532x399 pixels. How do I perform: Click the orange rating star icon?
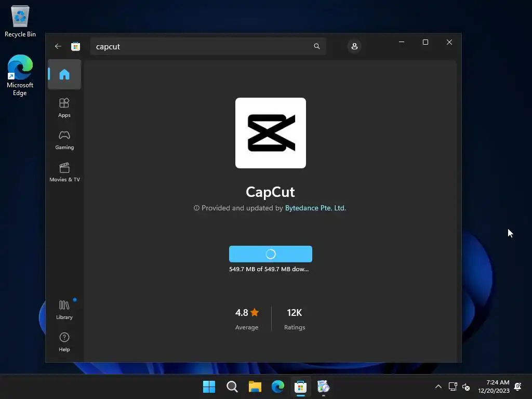coord(255,312)
